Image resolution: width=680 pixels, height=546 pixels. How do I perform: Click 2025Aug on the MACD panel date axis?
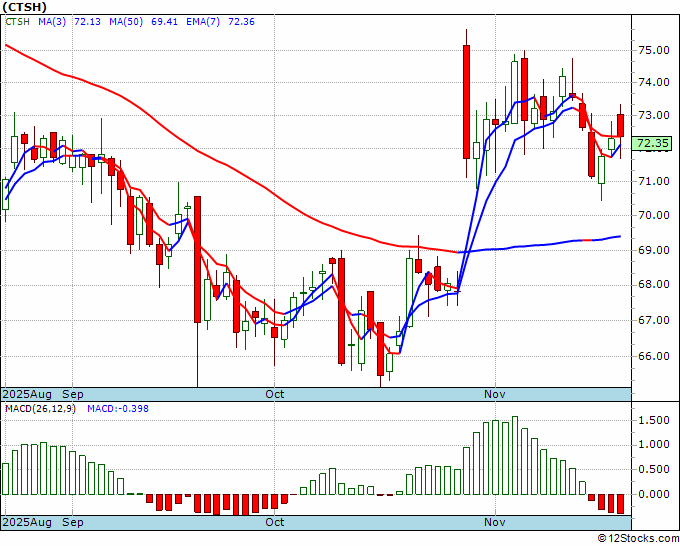tap(27, 522)
